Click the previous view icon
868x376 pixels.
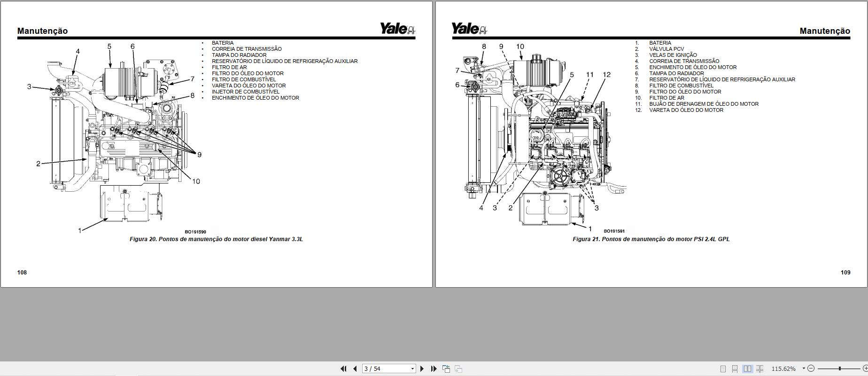[446, 369]
